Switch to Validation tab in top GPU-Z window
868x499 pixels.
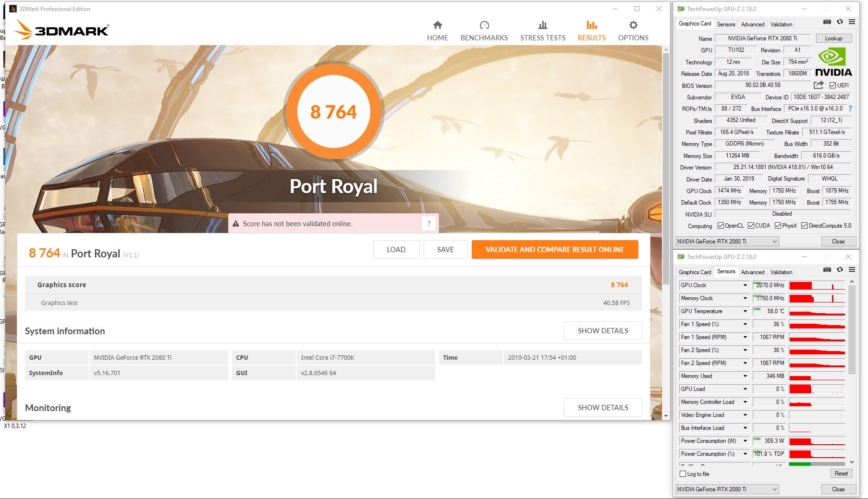click(781, 24)
